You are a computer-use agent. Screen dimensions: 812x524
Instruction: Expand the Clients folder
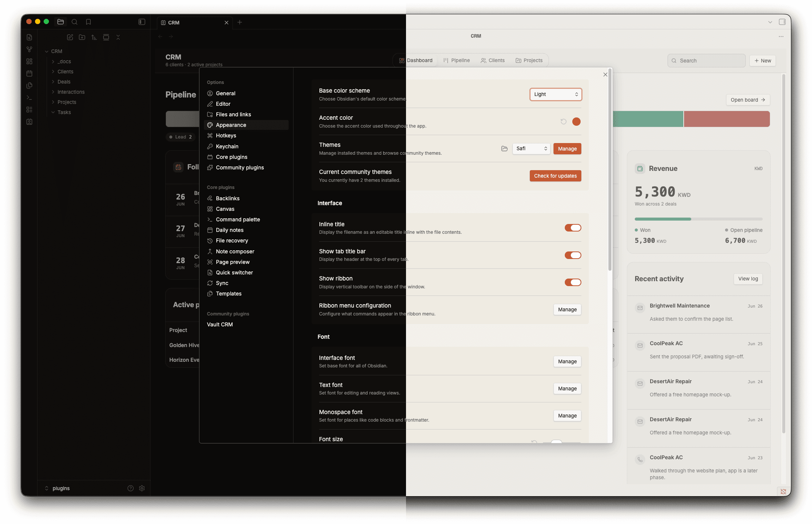point(53,72)
